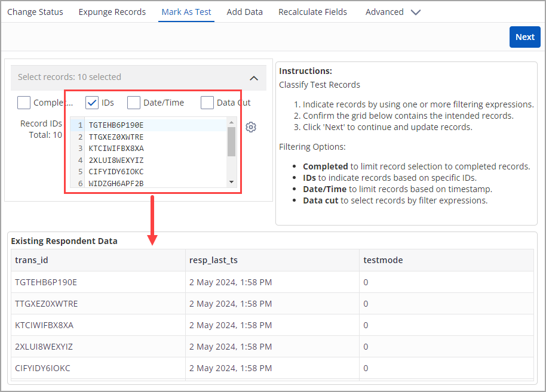Screen dimensions: 546x392
Task: Select ID line CIFYIDY6IOKC in the editor
Action: pos(116,172)
